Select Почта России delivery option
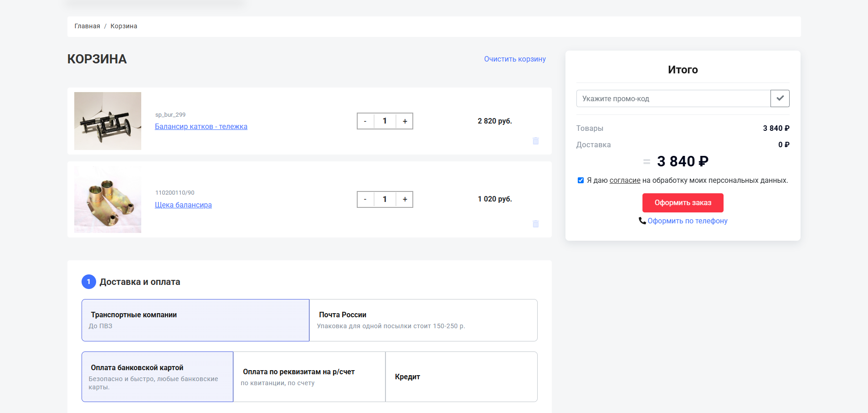This screenshot has width=868, height=413. (x=423, y=320)
